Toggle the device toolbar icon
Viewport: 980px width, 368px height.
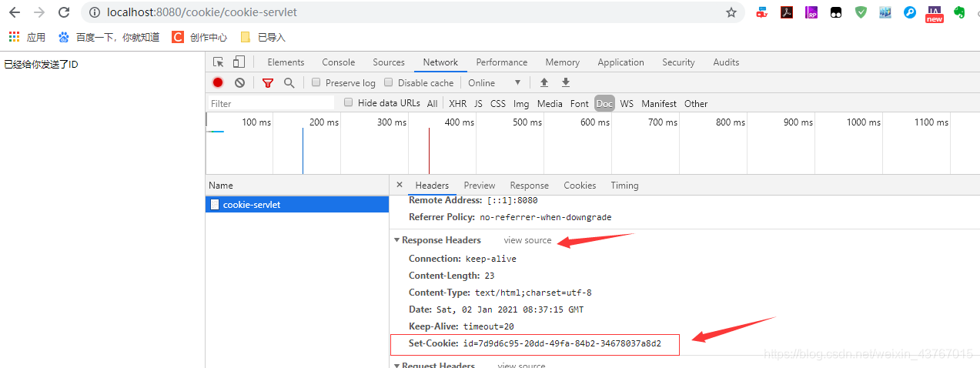pyautogui.click(x=239, y=62)
